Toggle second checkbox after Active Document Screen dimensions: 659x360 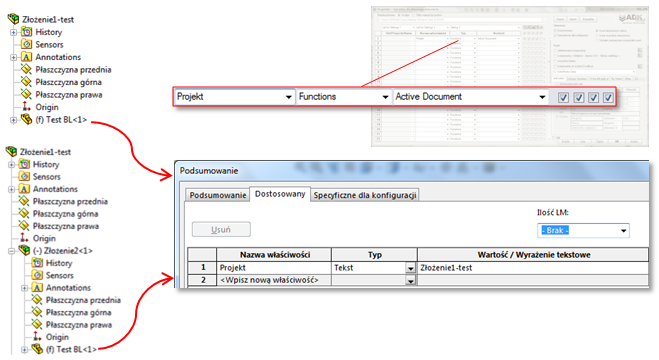click(578, 97)
